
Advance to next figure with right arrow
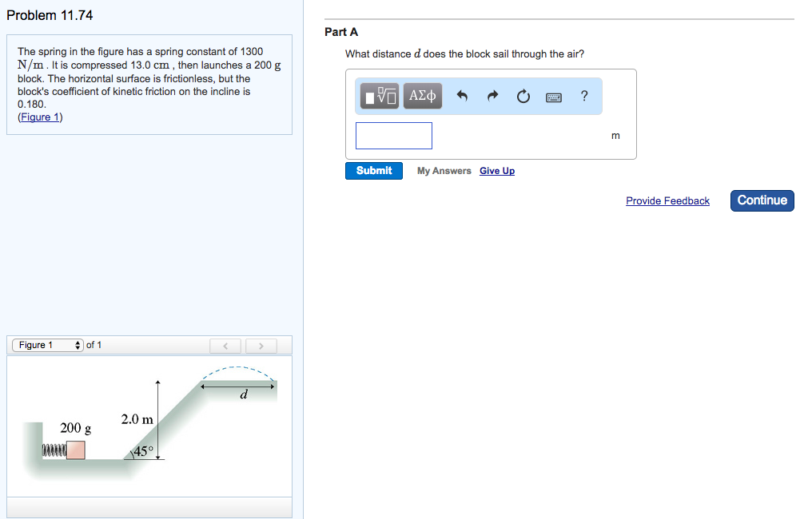click(x=261, y=345)
